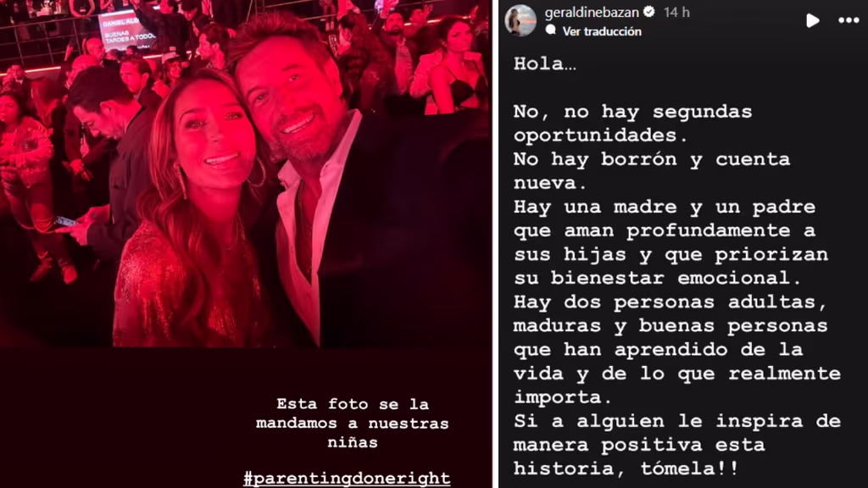Click the 'Hay dos personas adultas' sentence
This screenshot has height=488, width=868.
click(670, 302)
